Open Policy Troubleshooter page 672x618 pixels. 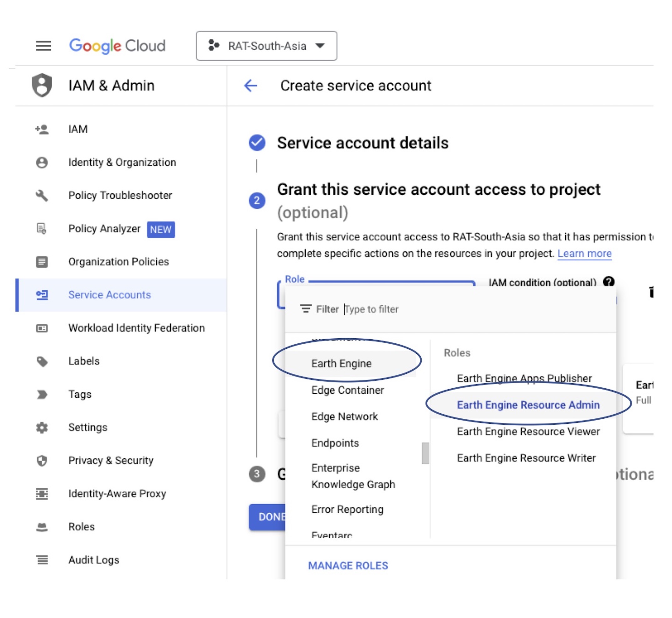[120, 195]
